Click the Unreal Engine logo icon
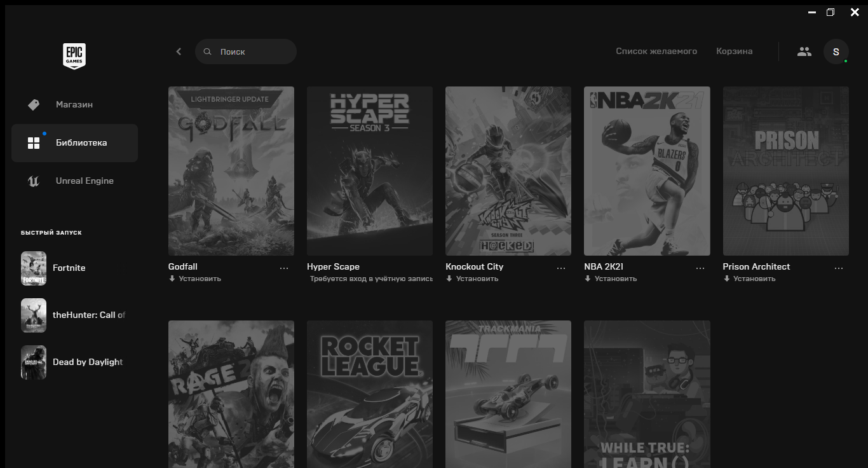 pos(34,181)
